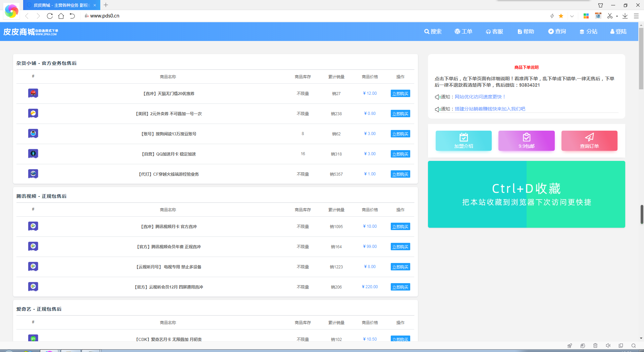Click price ¥ 220.00 in 云视听会员 row
Screen dimensions: 644x352
pos(370,287)
